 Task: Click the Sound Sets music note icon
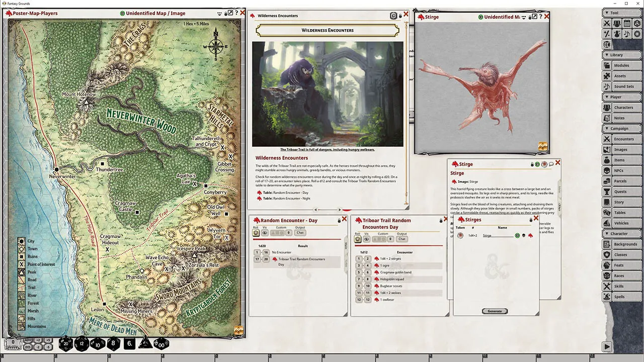coord(607,86)
